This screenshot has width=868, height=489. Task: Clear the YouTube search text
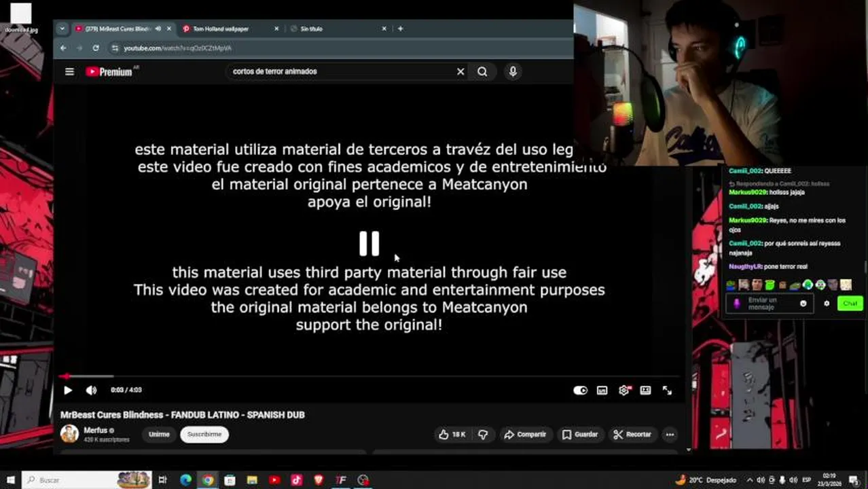coord(460,71)
